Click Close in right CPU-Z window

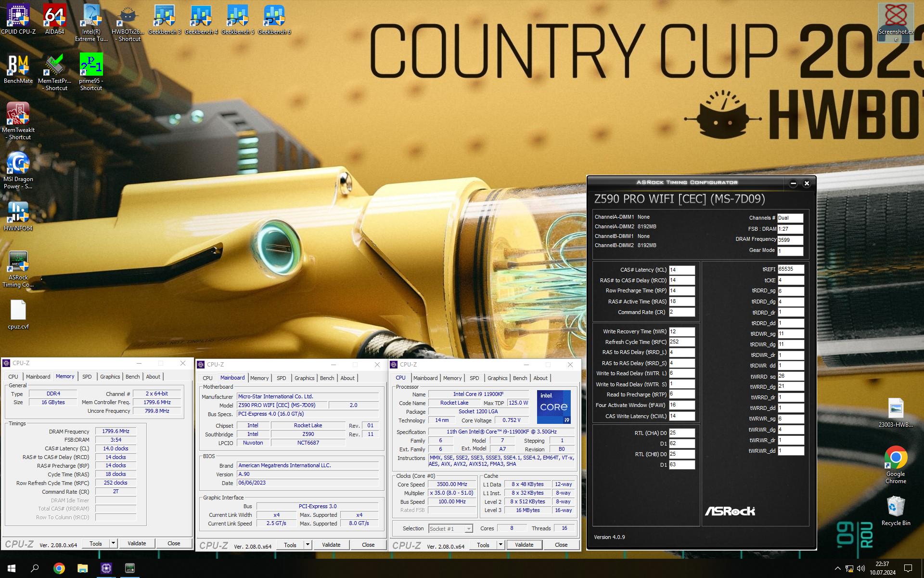(x=561, y=545)
